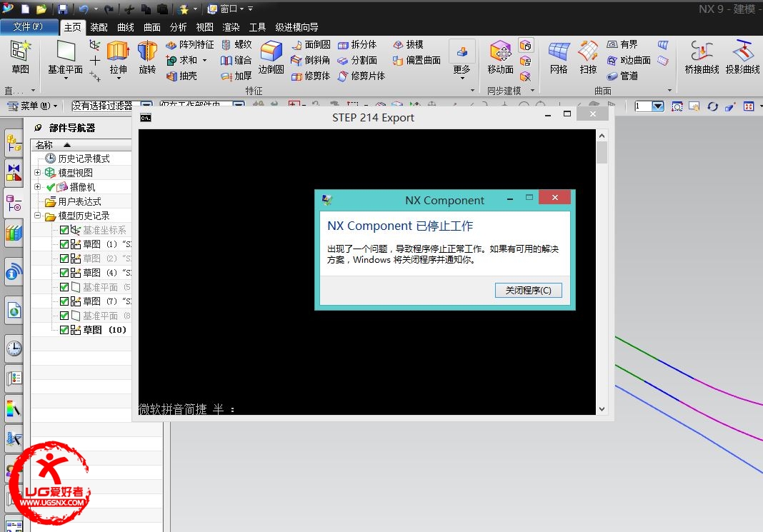The image size is (763, 532).
Task: Toggle checkbox for 草图 (4) feature
Action: (x=64, y=273)
